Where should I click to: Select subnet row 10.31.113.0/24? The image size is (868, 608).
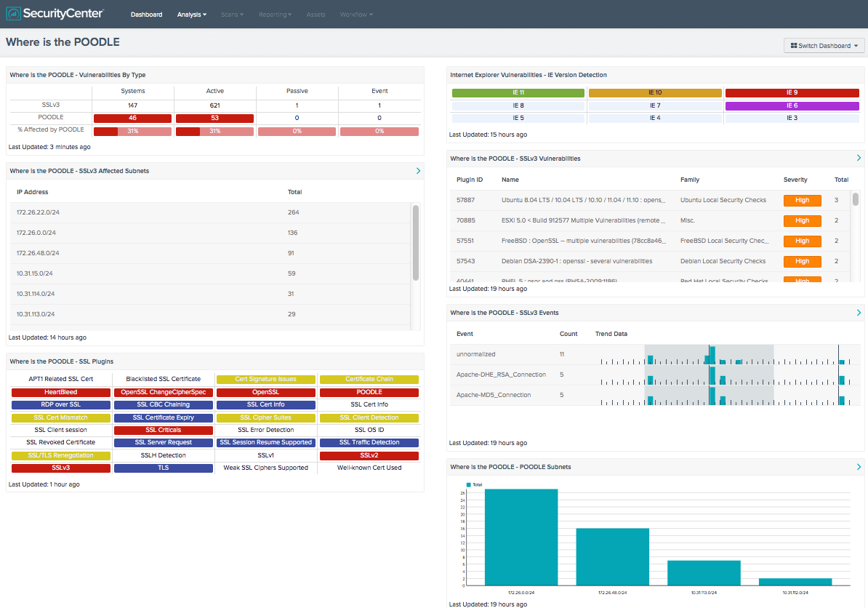click(210, 314)
